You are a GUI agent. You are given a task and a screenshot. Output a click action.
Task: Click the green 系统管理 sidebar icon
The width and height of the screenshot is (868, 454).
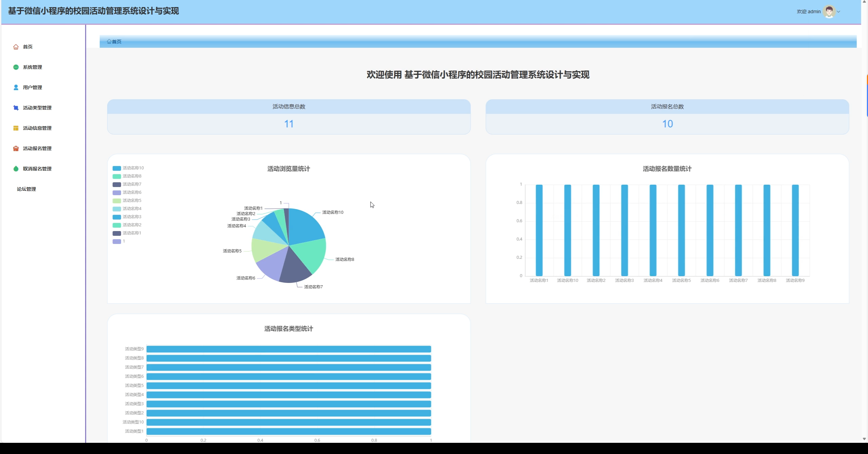pyautogui.click(x=16, y=67)
